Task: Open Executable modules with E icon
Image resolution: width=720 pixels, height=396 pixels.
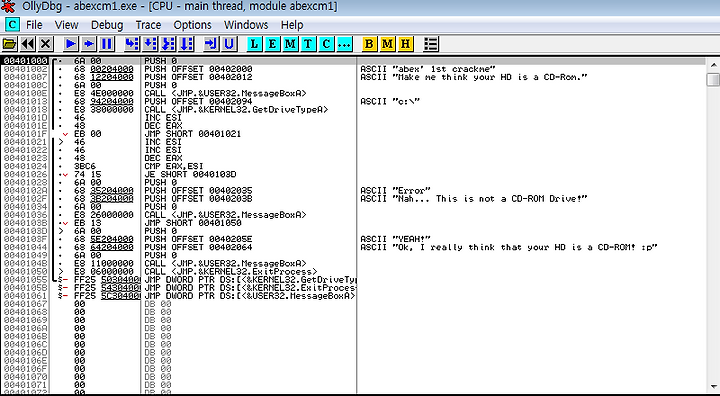Action: coord(272,44)
